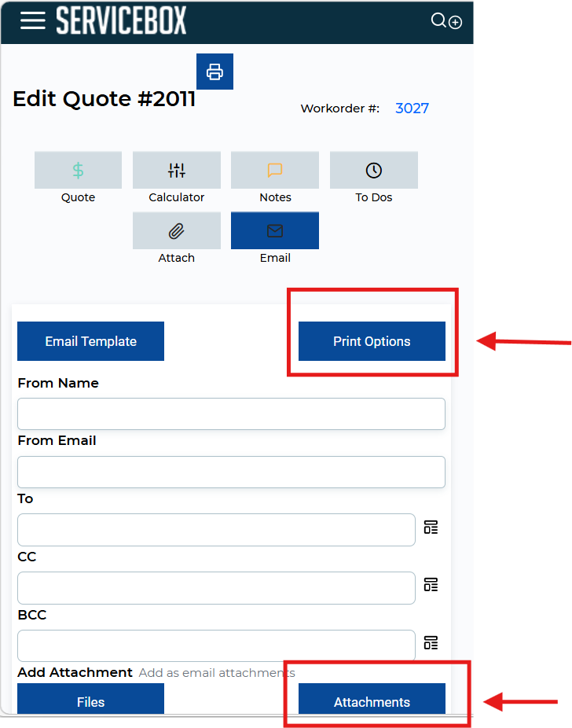572x728 pixels.
Task: Open the hamburger navigation menu
Action: [32, 20]
